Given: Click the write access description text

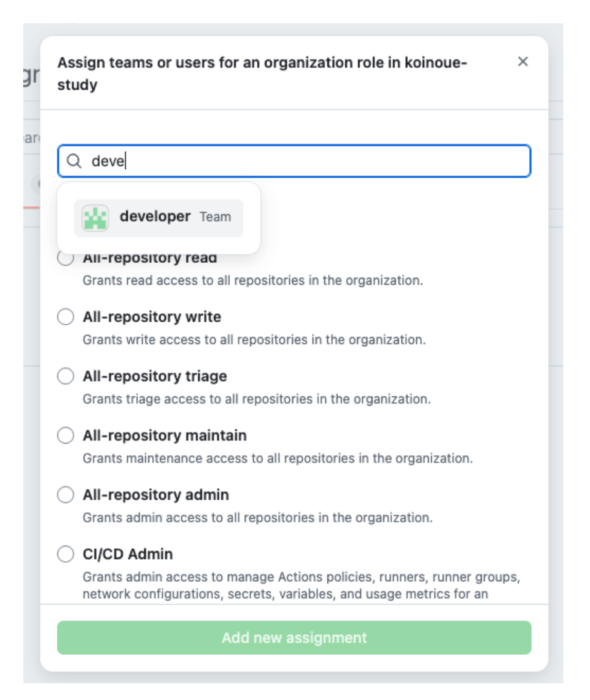Looking at the screenshot, I should (x=254, y=340).
